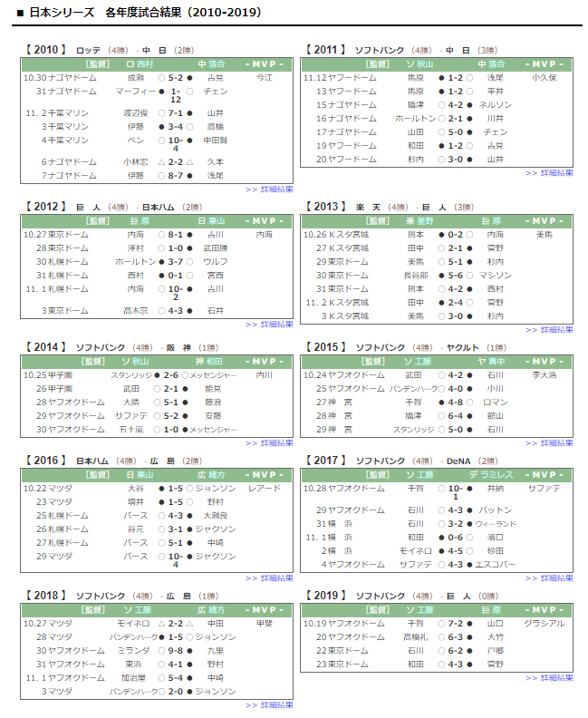
Task: Click 2015 MVP name 李大浩
Action: [x=545, y=375]
